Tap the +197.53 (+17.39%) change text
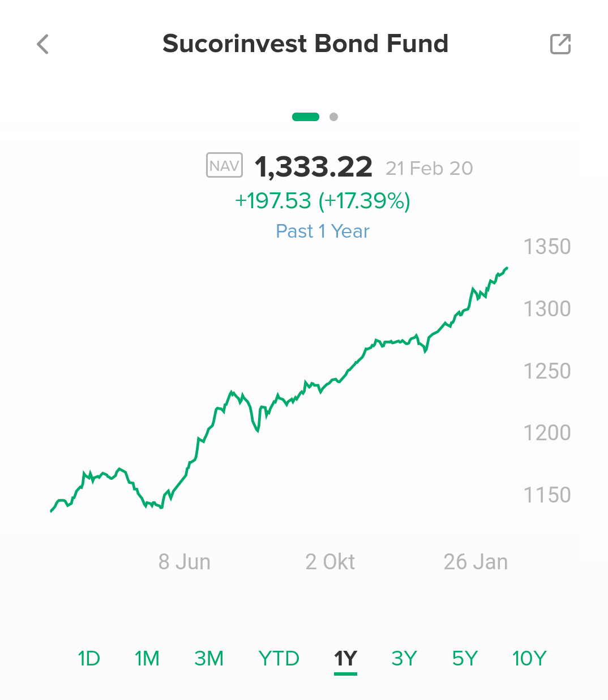 [323, 201]
